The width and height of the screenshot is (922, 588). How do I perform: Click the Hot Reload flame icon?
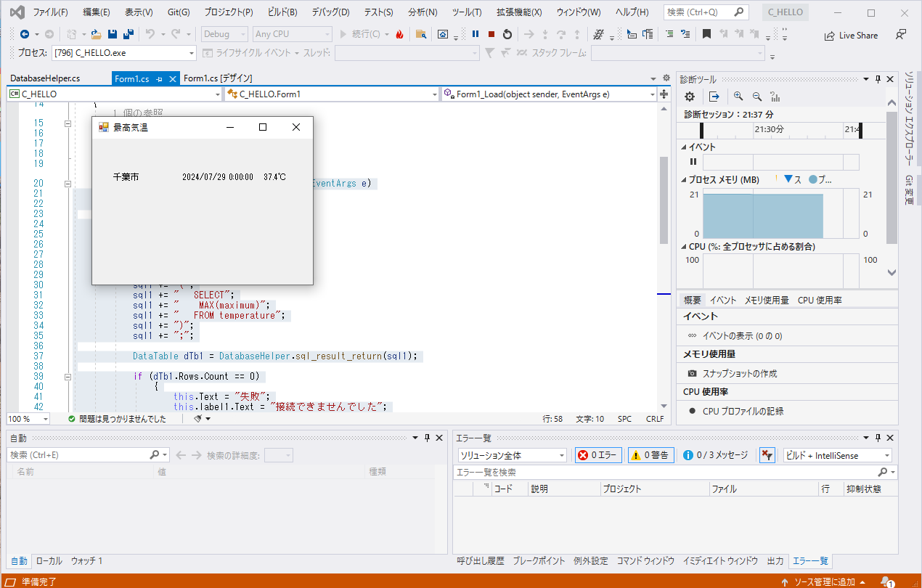click(399, 34)
